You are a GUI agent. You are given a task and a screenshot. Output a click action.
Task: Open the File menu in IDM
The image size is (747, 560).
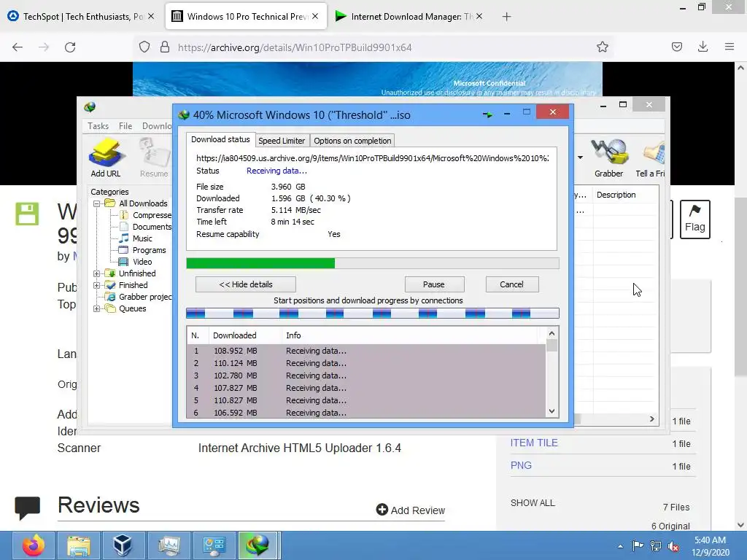click(125, 125)
